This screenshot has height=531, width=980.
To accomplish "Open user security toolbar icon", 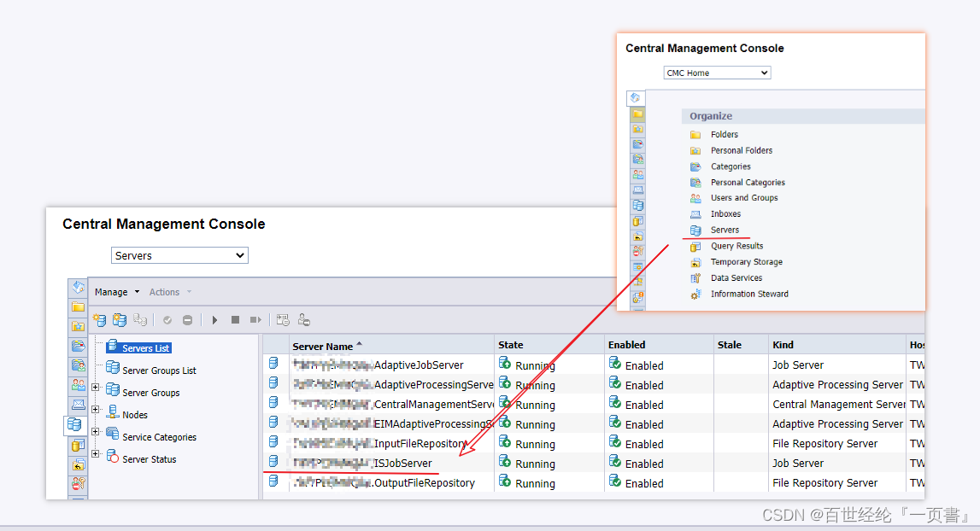I will click(304, 320).
